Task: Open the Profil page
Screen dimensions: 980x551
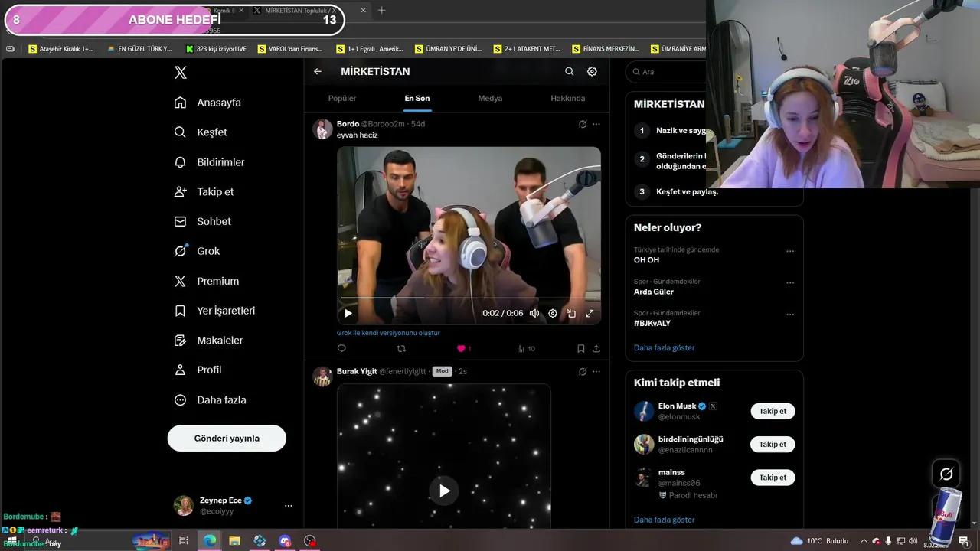Action: point(198,370)
